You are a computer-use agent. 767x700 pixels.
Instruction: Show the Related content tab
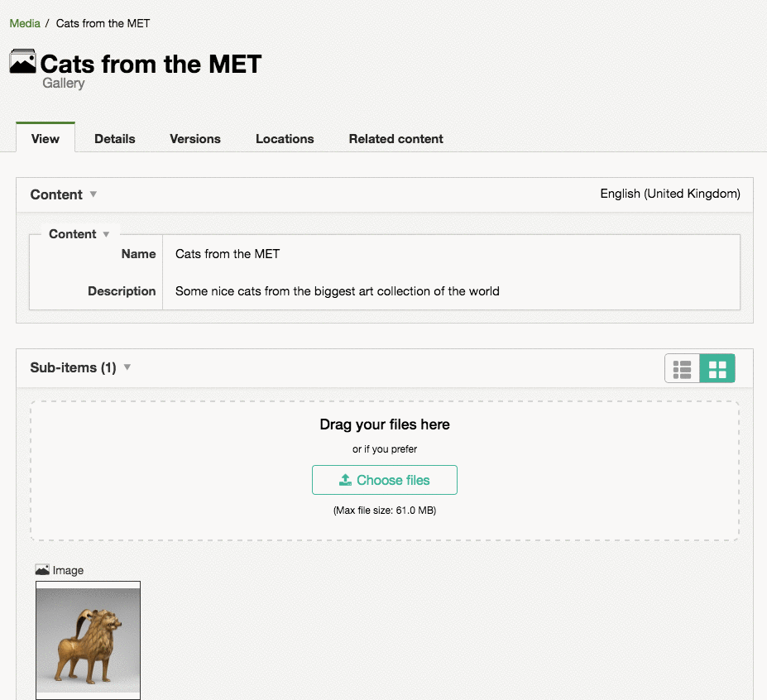395,138
